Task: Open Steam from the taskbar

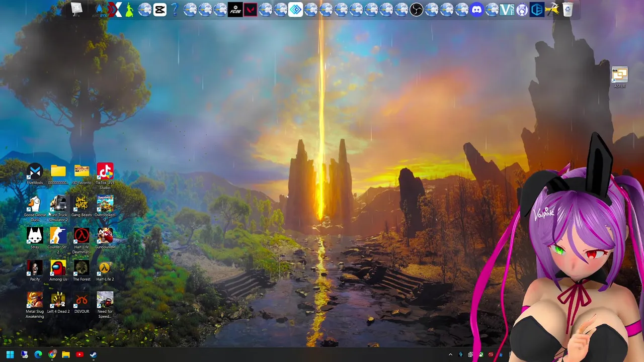Action: click(x=93, y=354)
